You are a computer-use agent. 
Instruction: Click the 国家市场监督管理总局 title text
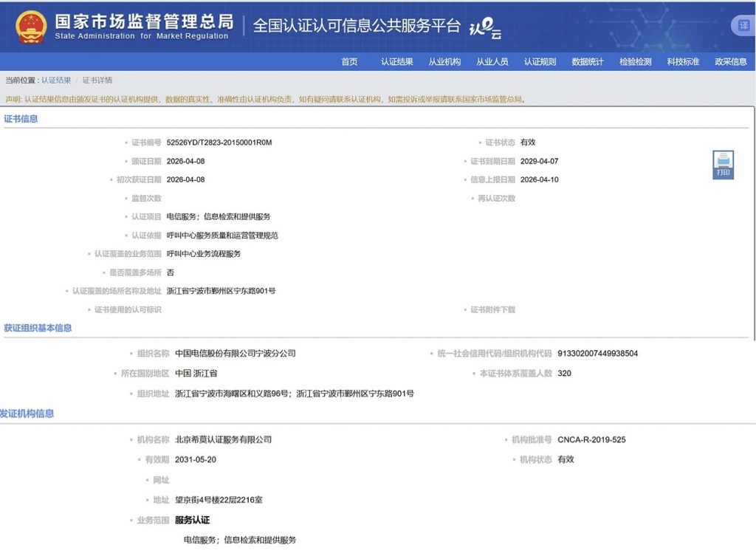(x=144, y=21)
